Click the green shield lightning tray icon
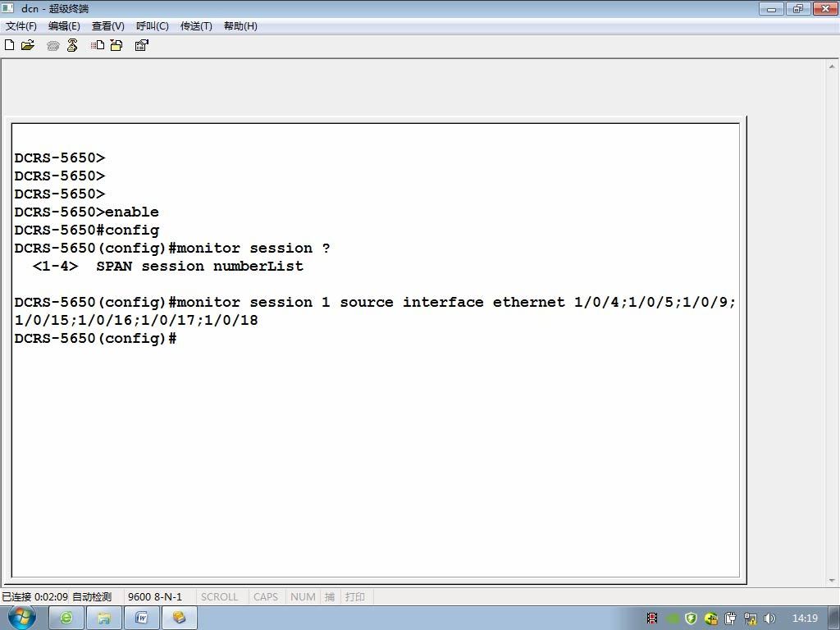Image resolution: width=840 pixels, height=630 pixels. point(691,619)
